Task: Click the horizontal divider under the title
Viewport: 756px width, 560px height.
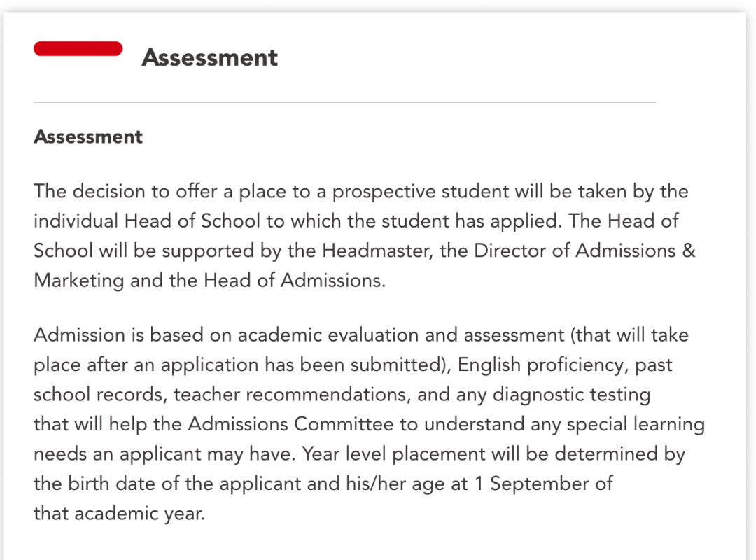Action: tap(345, 101)
